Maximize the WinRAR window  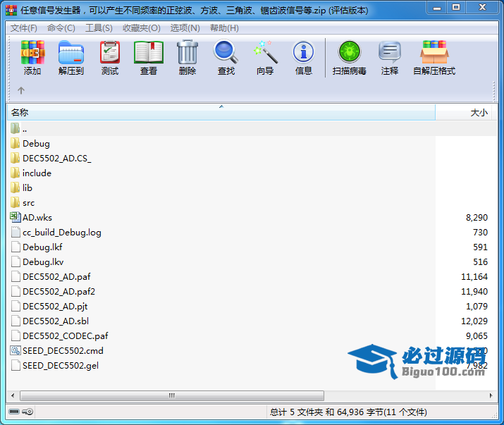456,8
